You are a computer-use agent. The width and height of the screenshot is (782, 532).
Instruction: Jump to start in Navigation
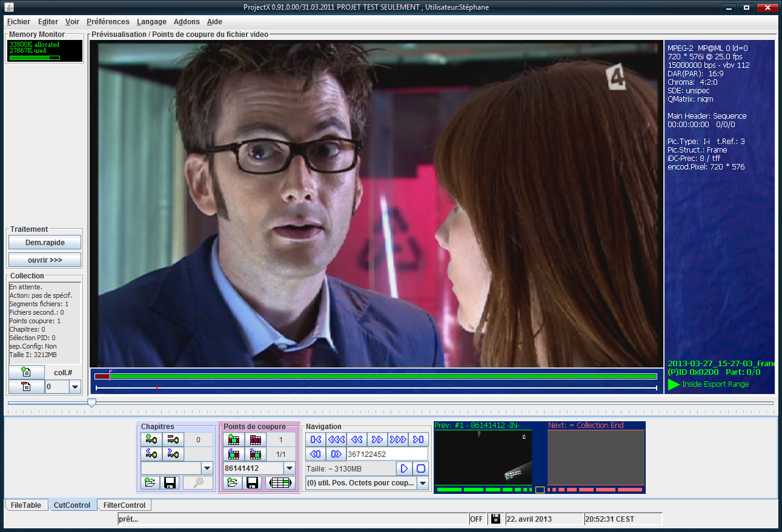316,439
